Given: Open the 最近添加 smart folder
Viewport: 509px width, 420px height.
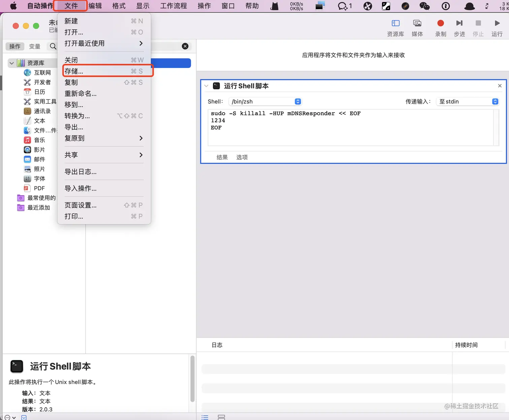Looking at the screenshot, I should pyautogui.click(x=34, y=208).
